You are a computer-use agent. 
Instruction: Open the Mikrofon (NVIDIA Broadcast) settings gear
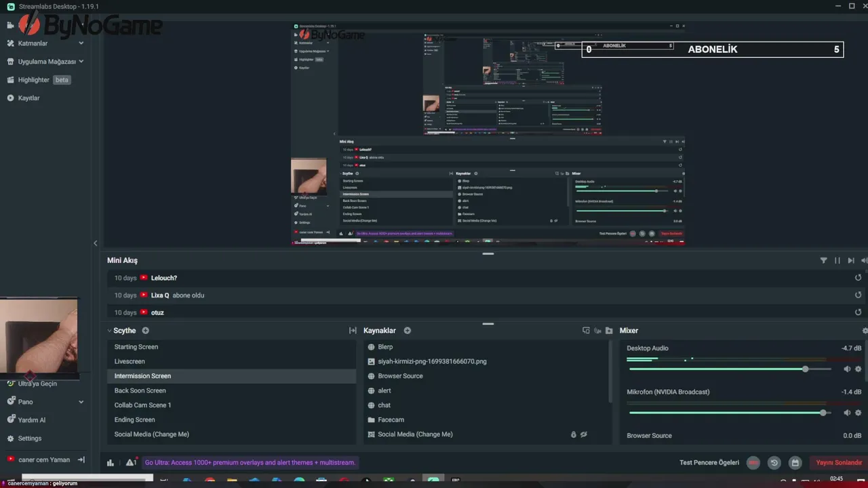[x=858, y=413]
